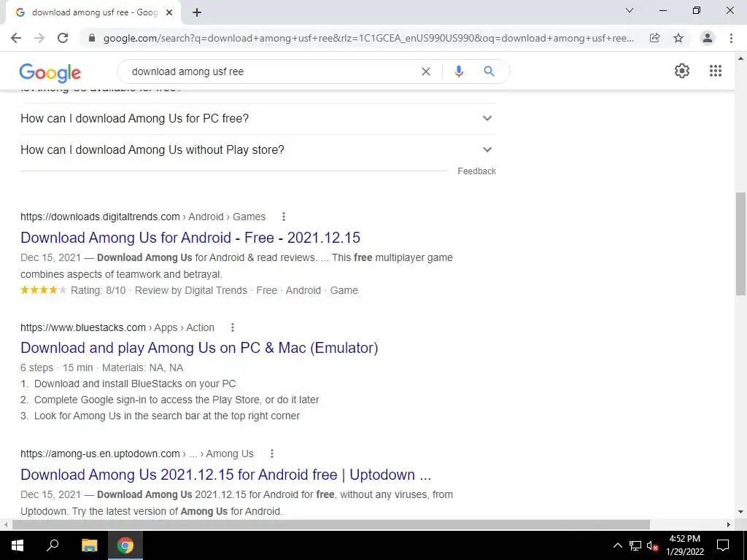Image resolution: width=747 pixels, height=560 pixels.
Task: Close the Google search tab
Action: [169, 12]
